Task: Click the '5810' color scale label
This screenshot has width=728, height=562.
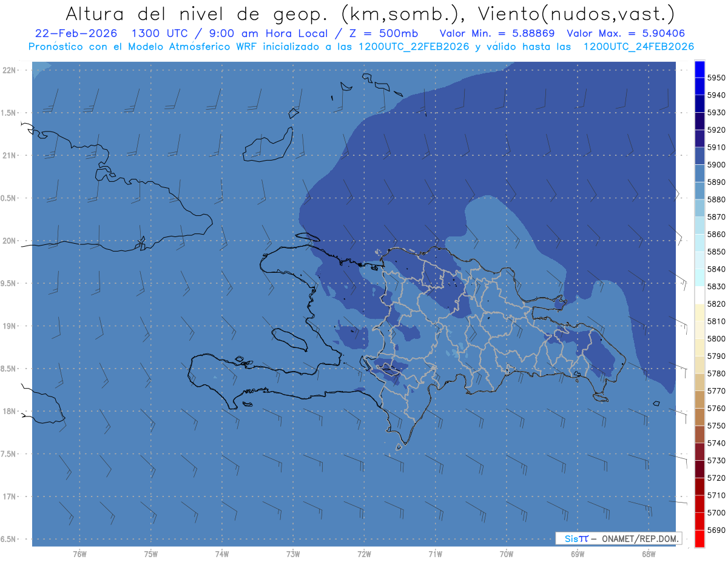Action: (716, 321)
